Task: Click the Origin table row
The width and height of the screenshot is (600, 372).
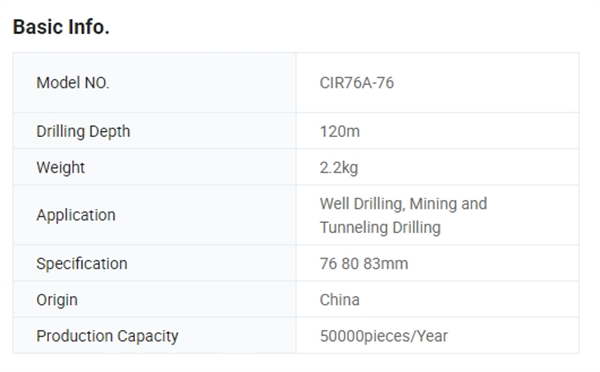Action: pyautogui.click(x=296, y=299)
